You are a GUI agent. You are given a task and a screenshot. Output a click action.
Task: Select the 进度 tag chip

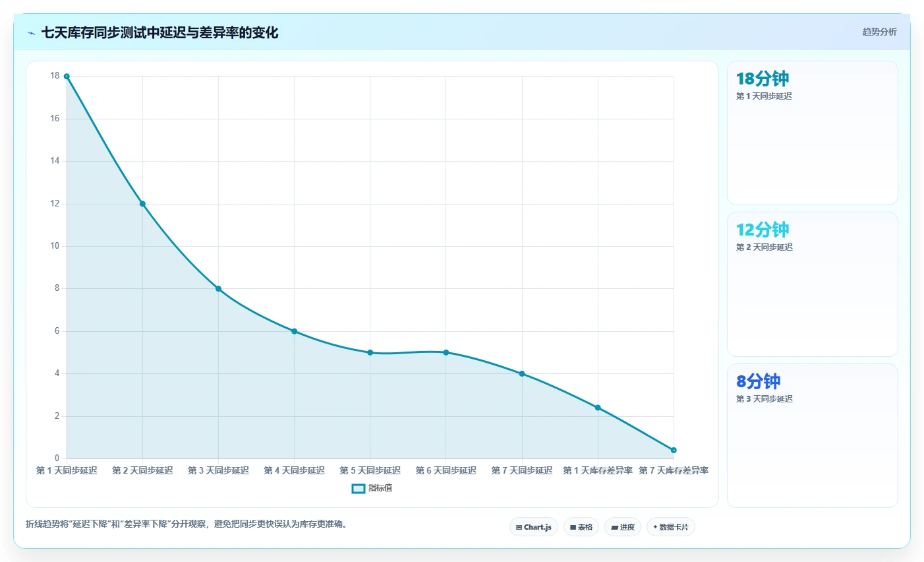[623, 527]
